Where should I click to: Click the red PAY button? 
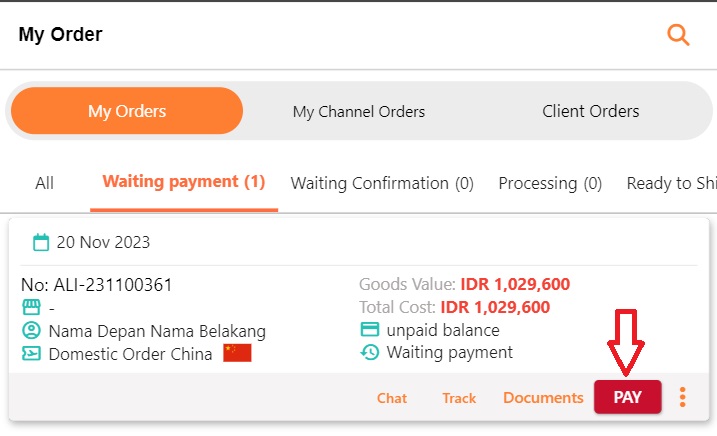(627, 397)
